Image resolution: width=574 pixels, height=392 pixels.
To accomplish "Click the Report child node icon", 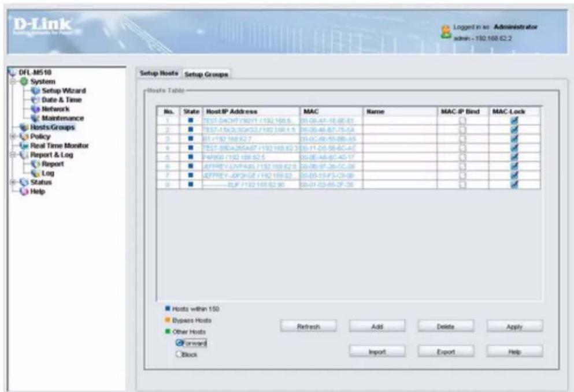I will 35,164.
